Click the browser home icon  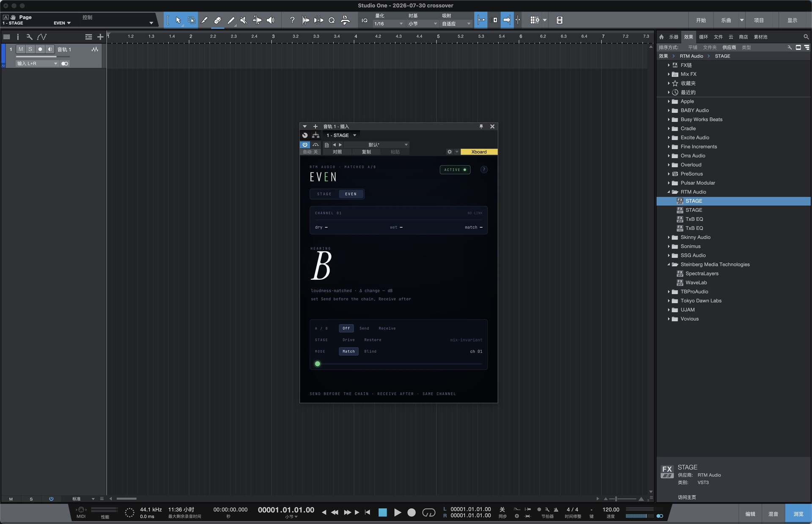[661, 37]
